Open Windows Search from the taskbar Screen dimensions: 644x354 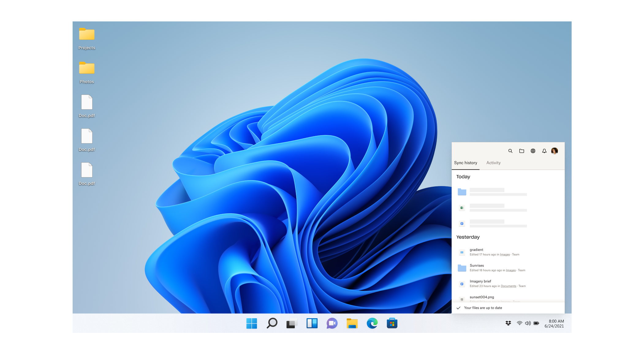[x=272, y=323]
